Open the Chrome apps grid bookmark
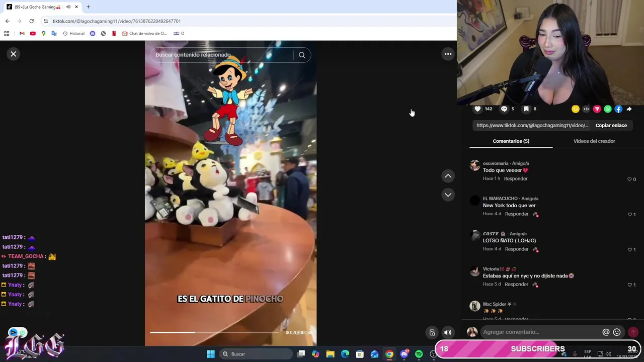 7,33
